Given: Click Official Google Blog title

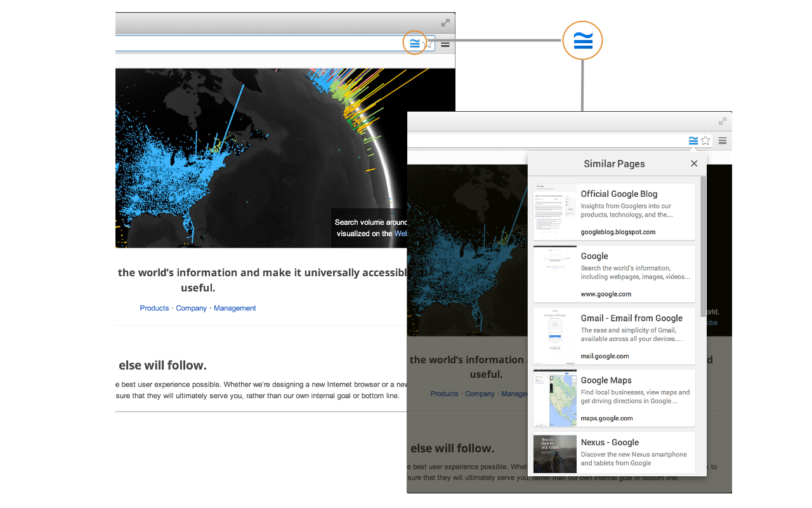Looking at the screenshot, I should tap(619, 194).
